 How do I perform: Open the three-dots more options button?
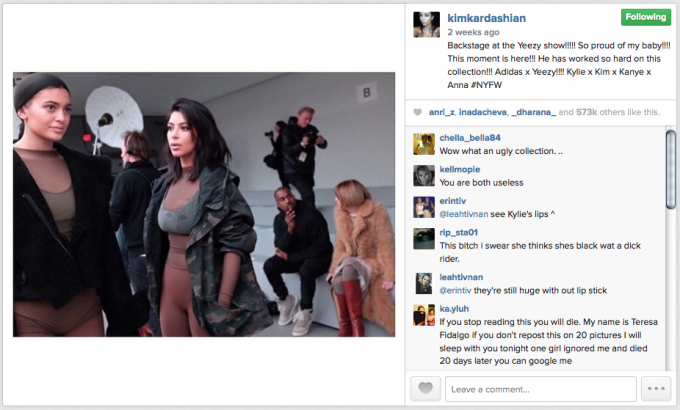click(x=656, y=388)
